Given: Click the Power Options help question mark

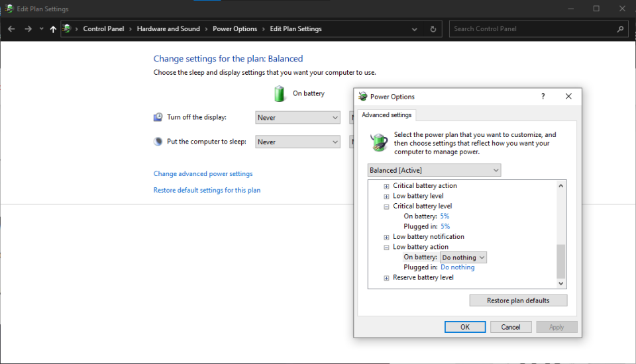Looking at the screenshot, I should coord(543,97).
